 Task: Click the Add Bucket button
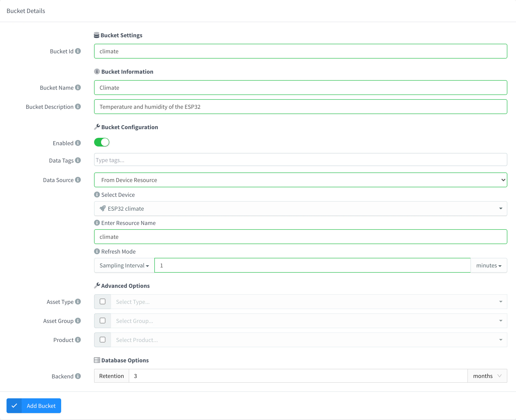[34, 406]
